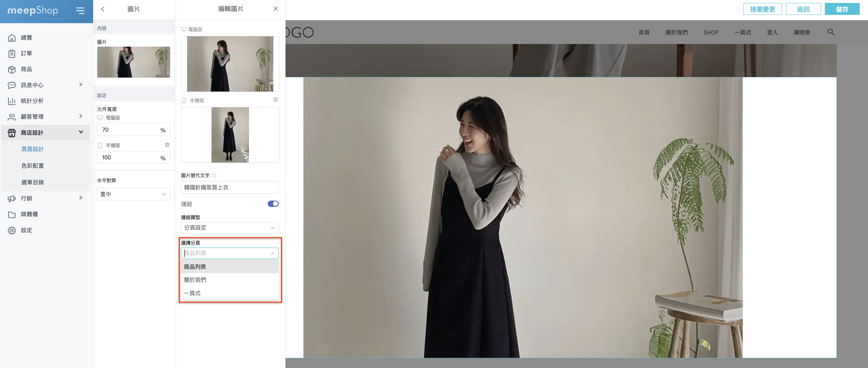Collapse the 商店設計 menu
The height and width of the screenshot is (368, 868).
pos(81,132)
